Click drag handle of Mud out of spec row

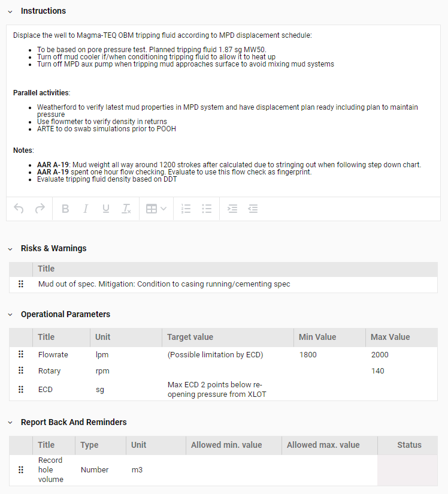(21, 284)
